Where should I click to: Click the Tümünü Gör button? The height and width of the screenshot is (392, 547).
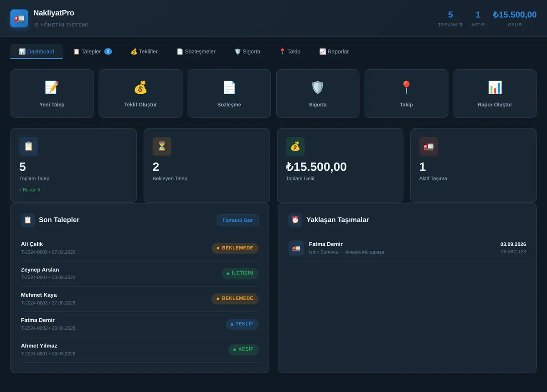coord(237,220)
